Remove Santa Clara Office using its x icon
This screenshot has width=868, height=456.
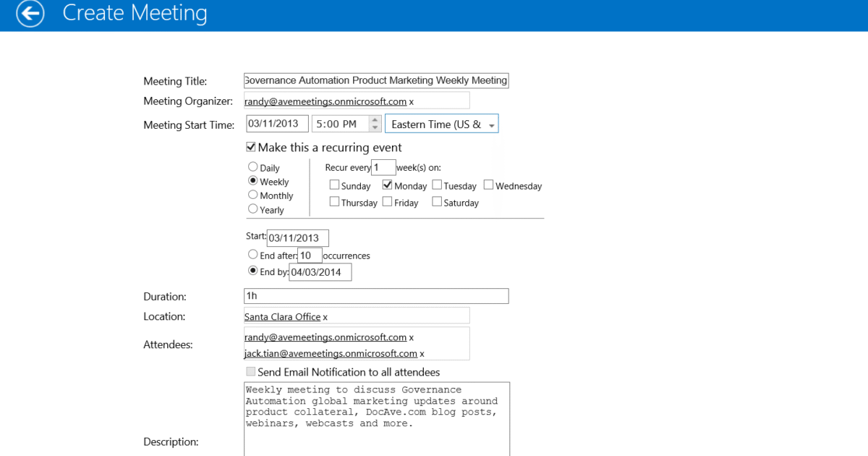click(325, 316)
